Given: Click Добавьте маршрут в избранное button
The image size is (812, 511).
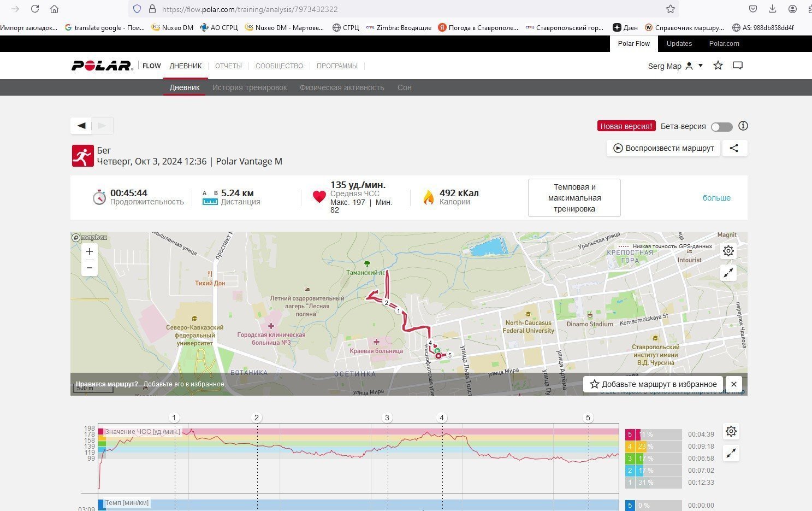Looking at the screenshot, I should tap(653, 384).
